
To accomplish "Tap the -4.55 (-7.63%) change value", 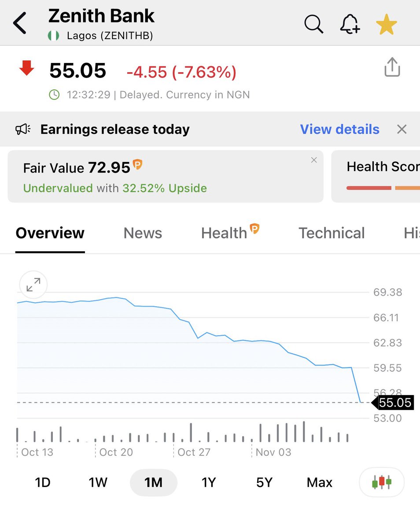I will point(181,72).
